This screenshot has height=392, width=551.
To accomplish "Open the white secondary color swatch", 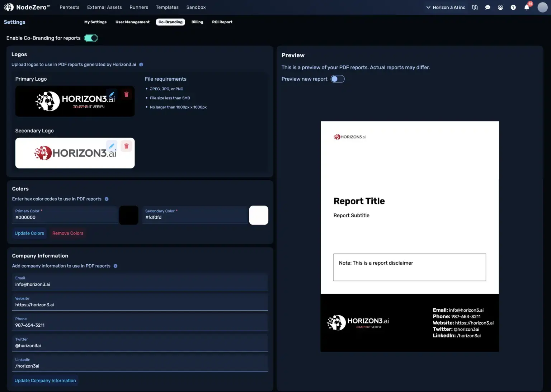I will tap(259, 215).
